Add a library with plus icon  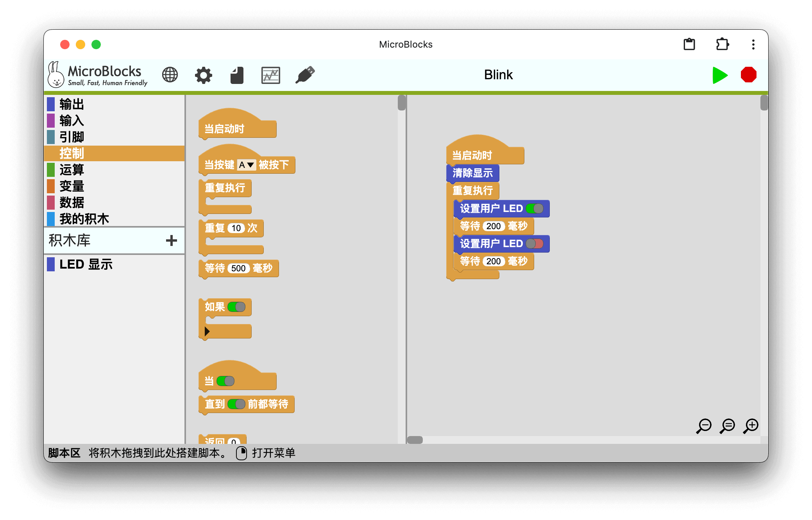click(171, 240)
